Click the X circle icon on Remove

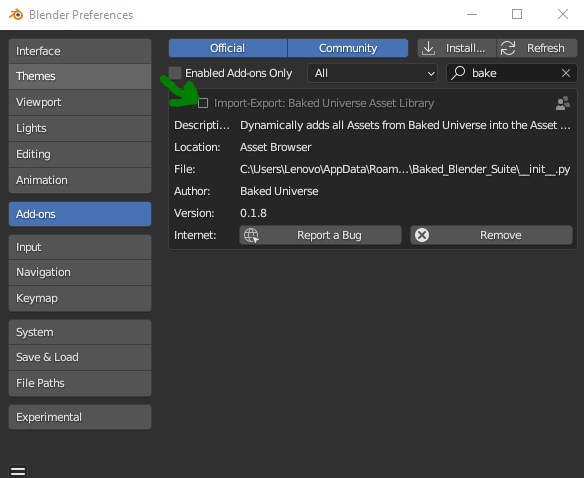point(422,235)
